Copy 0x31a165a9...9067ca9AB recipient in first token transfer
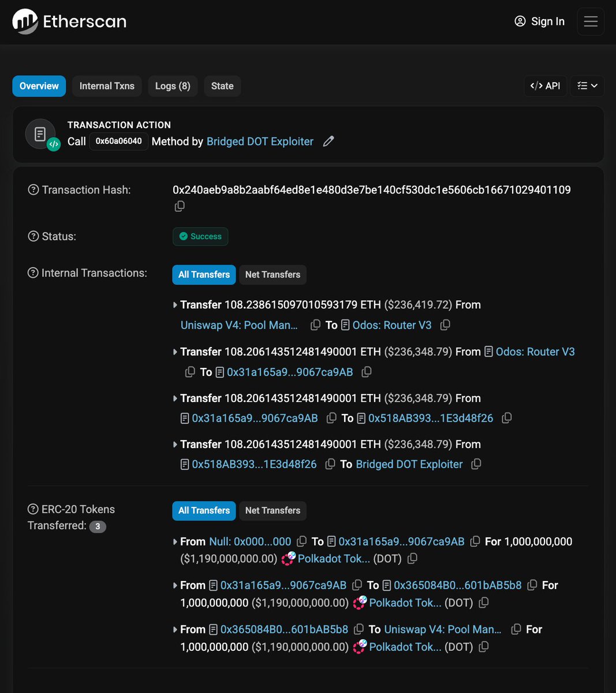616x693 pixels. 475,542
